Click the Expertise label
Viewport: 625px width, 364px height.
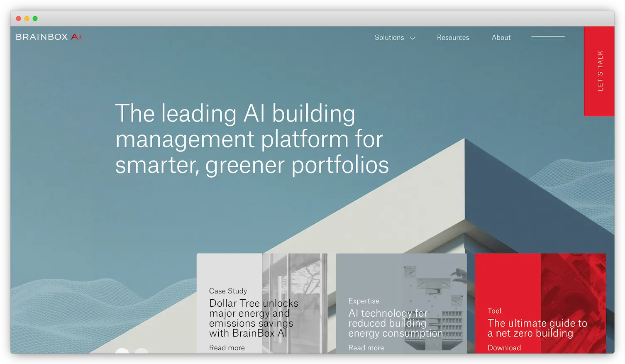click(x=364, y=301)
